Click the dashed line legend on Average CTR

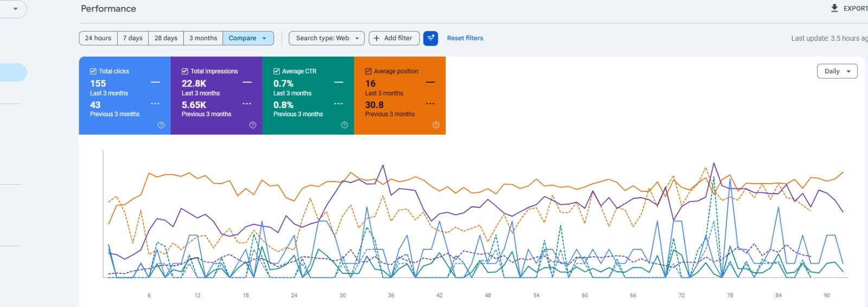(x=339, y=104)
